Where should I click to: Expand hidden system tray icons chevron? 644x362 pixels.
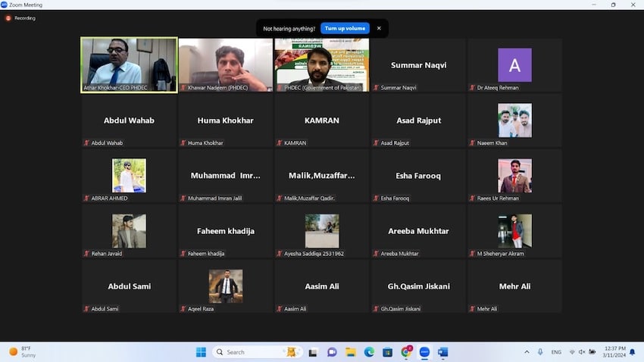click(527, 352)
